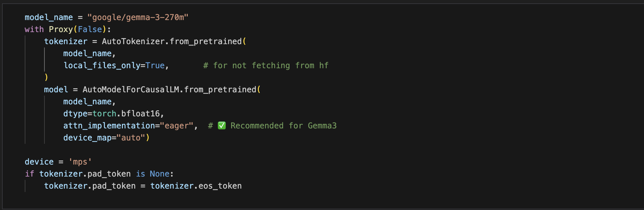
Task: Click the 'mps' device string
Action: [x=80, y=162]
